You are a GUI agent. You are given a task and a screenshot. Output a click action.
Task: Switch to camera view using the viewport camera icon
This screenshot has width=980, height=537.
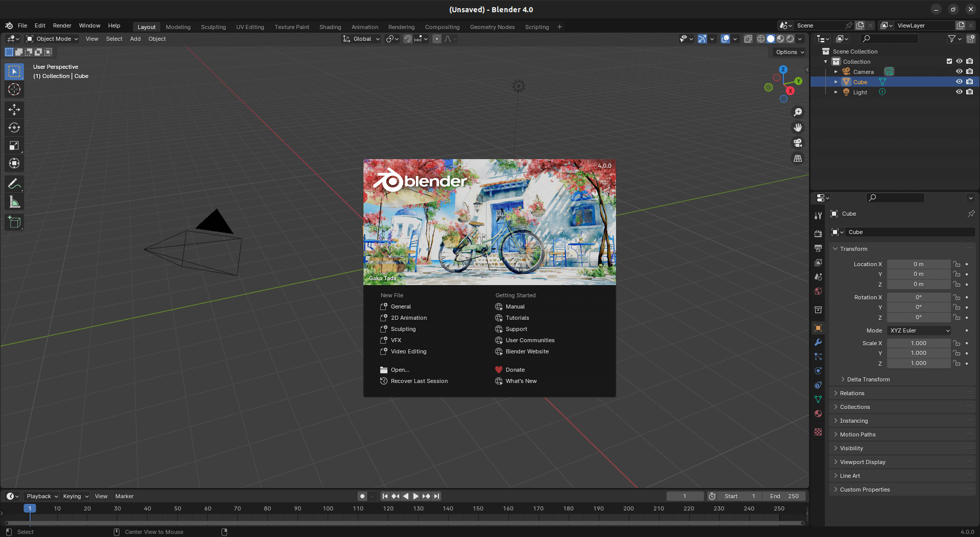(798, 143)
